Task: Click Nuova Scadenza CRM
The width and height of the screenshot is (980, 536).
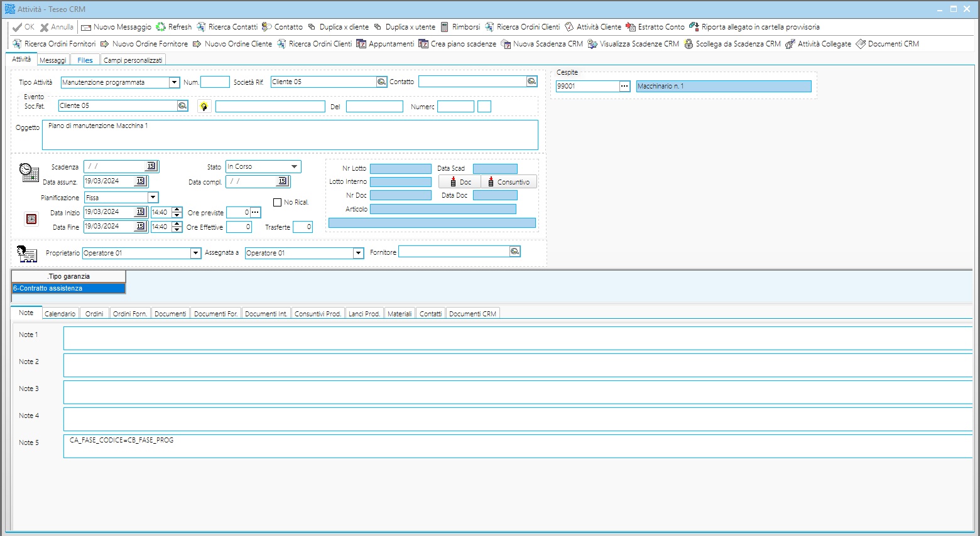Action: point(542,44)
